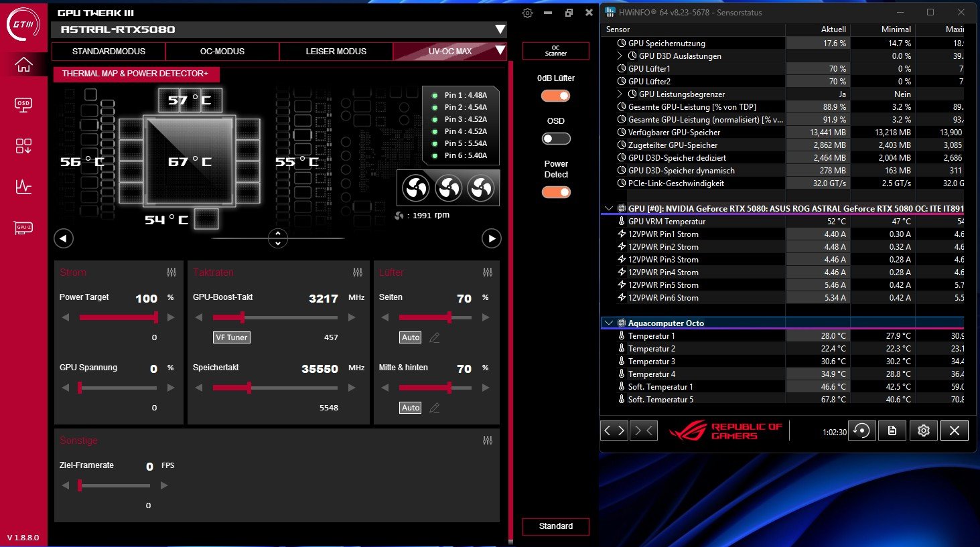The width and height of the screenshot is (980, 547).
Task: Expand HWiNFO columns with left-right arrows button
Action: 614,431
